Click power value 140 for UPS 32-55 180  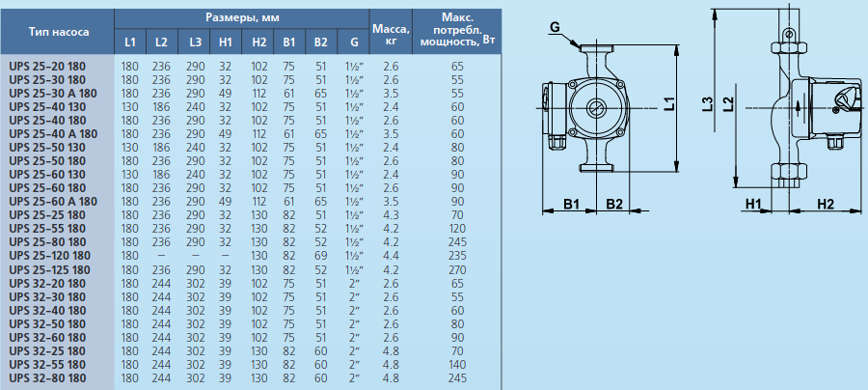click(x=458, y=365)
